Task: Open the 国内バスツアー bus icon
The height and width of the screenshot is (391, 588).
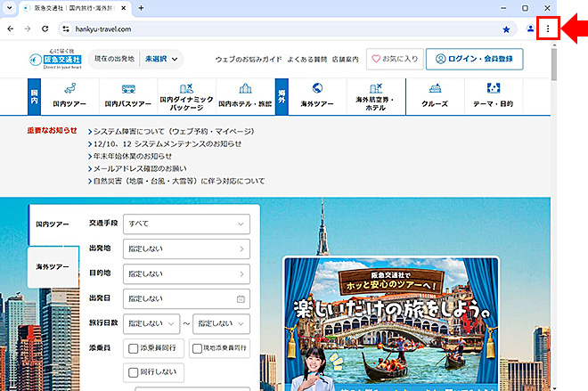Action: tap(128, 90)
